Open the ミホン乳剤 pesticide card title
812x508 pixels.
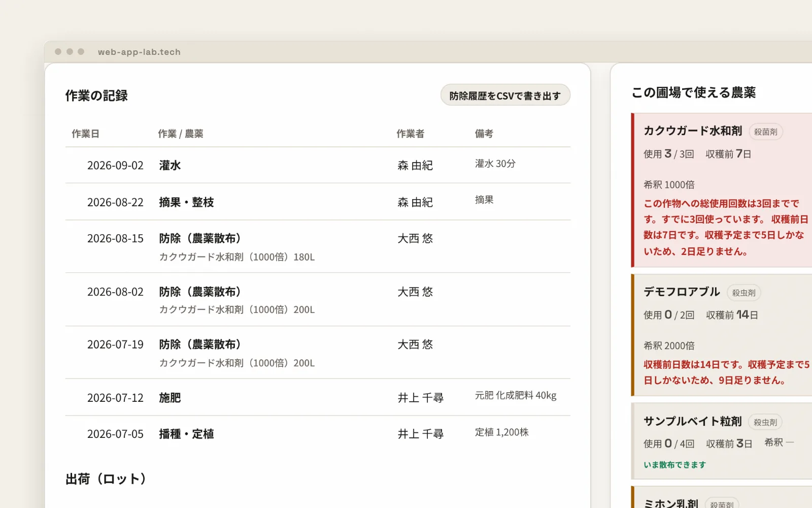[671, 503]
